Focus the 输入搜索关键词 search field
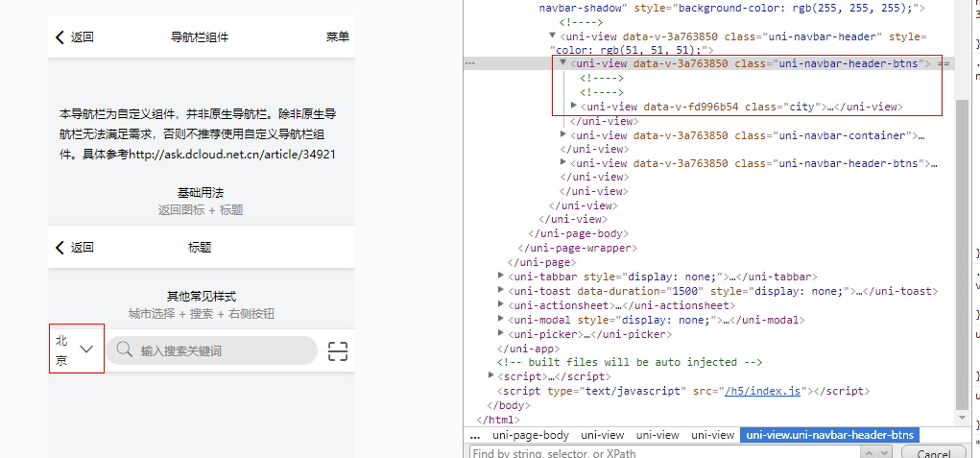This screenshot has width=980, height=458. (x=211, y=350)
